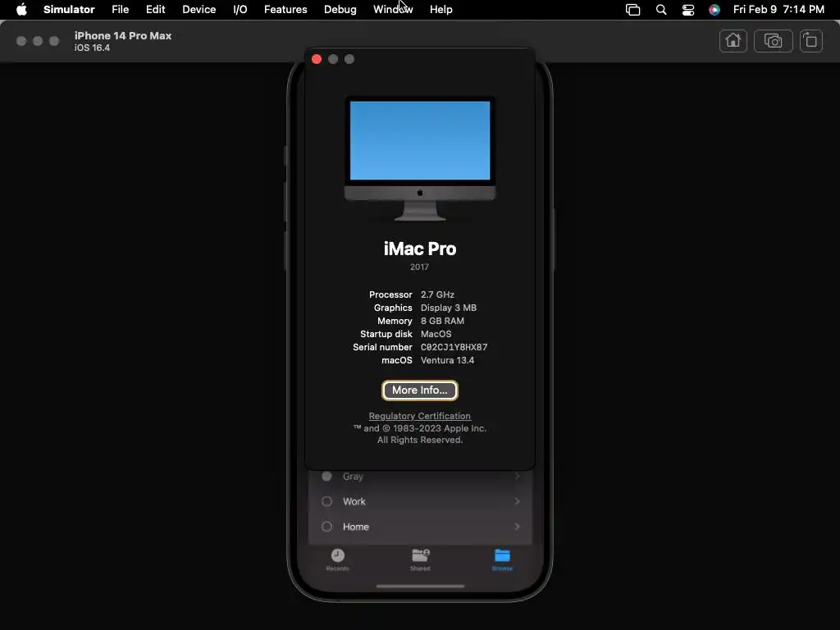Close the About This Mac window
The image size is (840, 630).
click(317, 59)
